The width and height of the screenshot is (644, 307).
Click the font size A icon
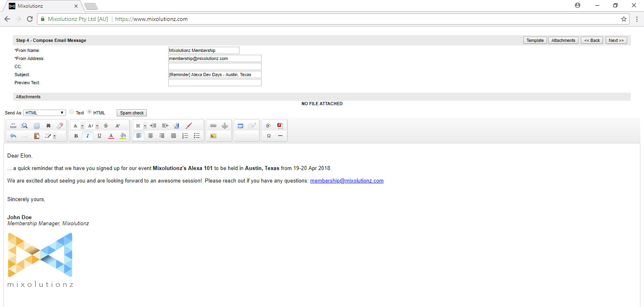(x=90, y=126)
